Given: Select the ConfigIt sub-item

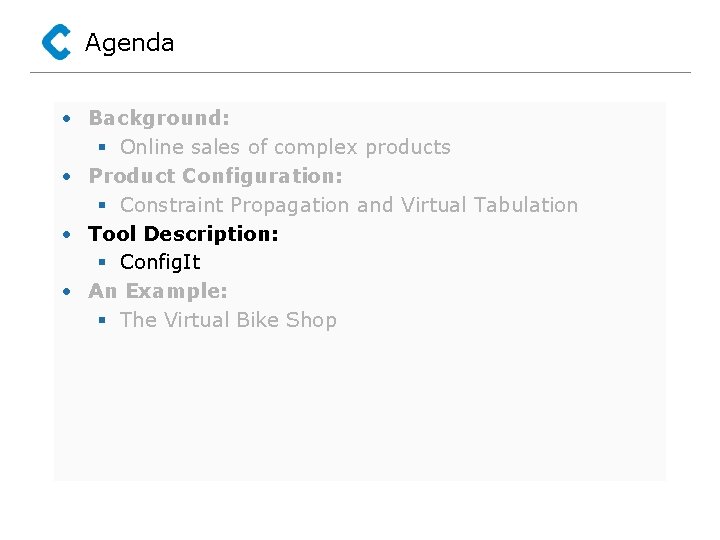Looking at the screenshot, I should point(160,263).
